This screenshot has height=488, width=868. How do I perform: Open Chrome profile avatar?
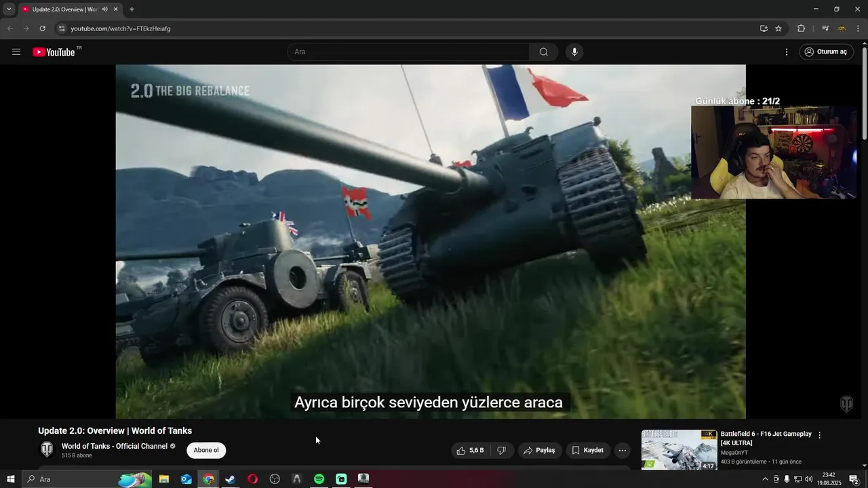tap(842, 28)
